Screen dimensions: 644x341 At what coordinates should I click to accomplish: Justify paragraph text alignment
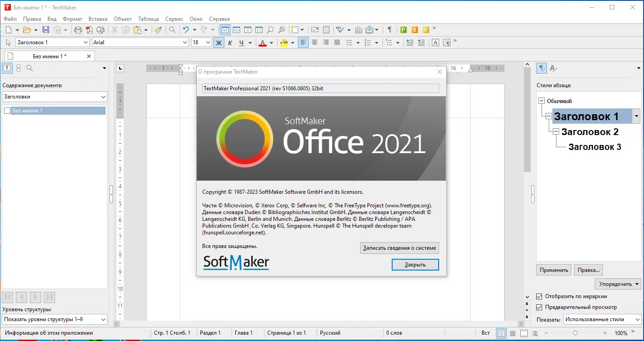tap(337, 42)
